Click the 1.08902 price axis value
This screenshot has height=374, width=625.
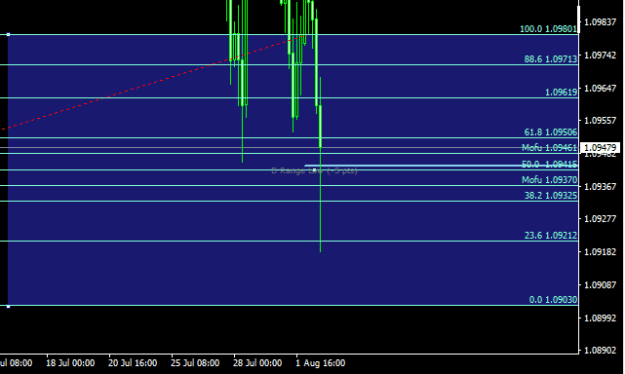click(600, 350)
